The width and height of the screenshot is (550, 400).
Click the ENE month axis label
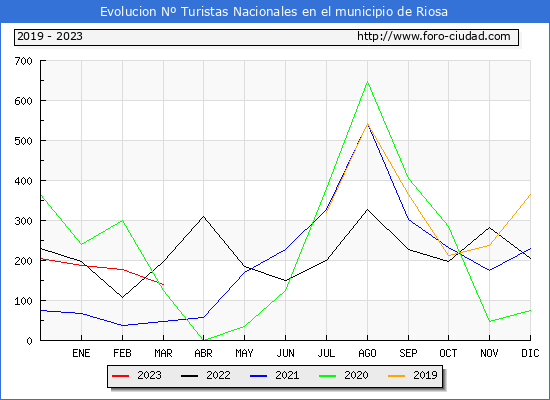(81, 353)
